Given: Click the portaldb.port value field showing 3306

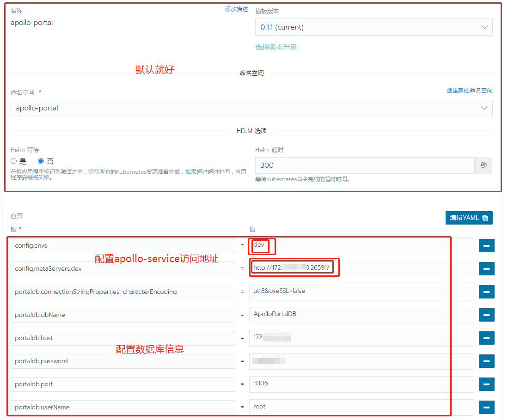Looking at the screenshot, I should (361, 384).
